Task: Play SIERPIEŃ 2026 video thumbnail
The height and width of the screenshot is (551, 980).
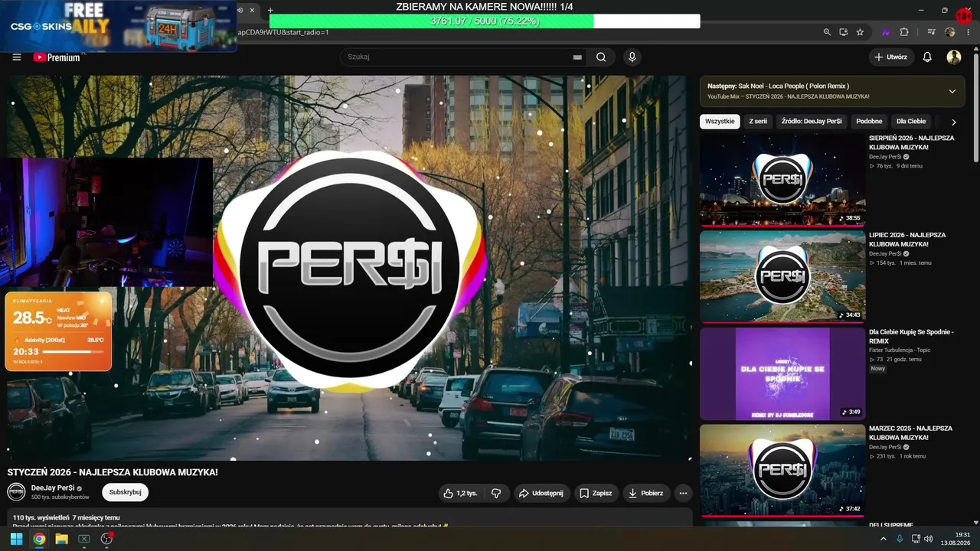Action: [782, 181]
